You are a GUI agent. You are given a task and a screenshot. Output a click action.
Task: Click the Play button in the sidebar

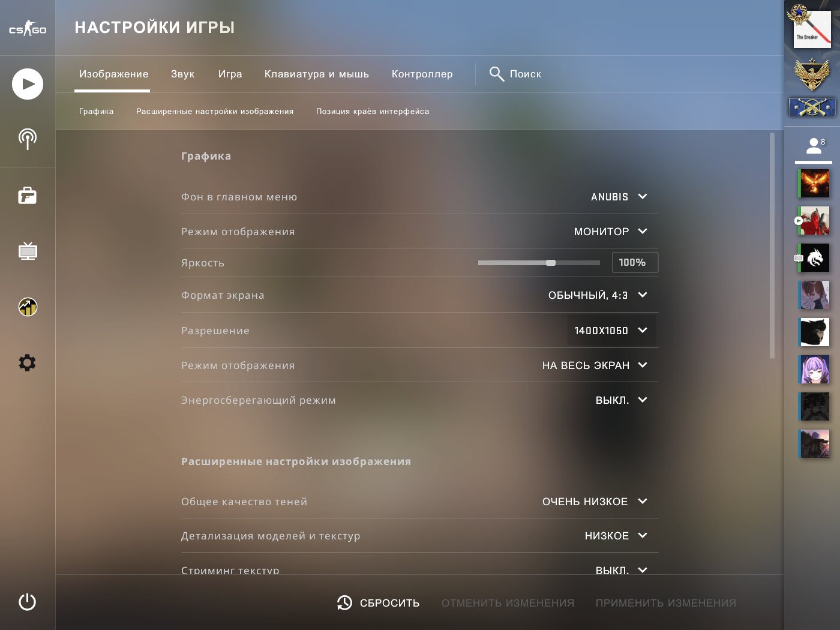(x=28, y=84)
